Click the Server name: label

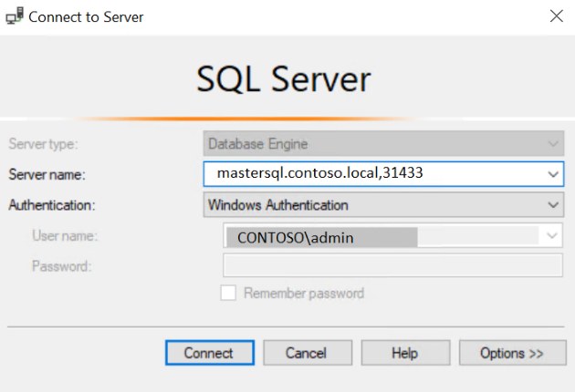point(47,174)
